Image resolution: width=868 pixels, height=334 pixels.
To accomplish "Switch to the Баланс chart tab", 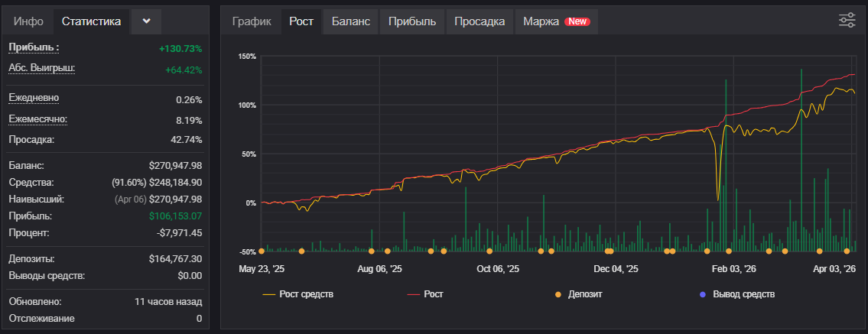I will pos(351,21).
